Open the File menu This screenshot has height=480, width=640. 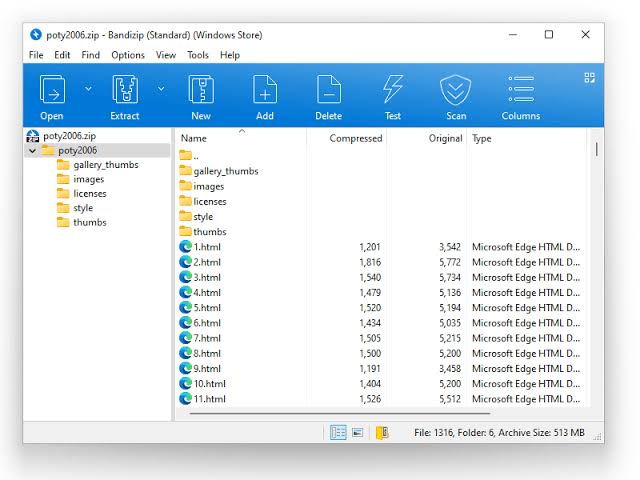coord(36,55)
